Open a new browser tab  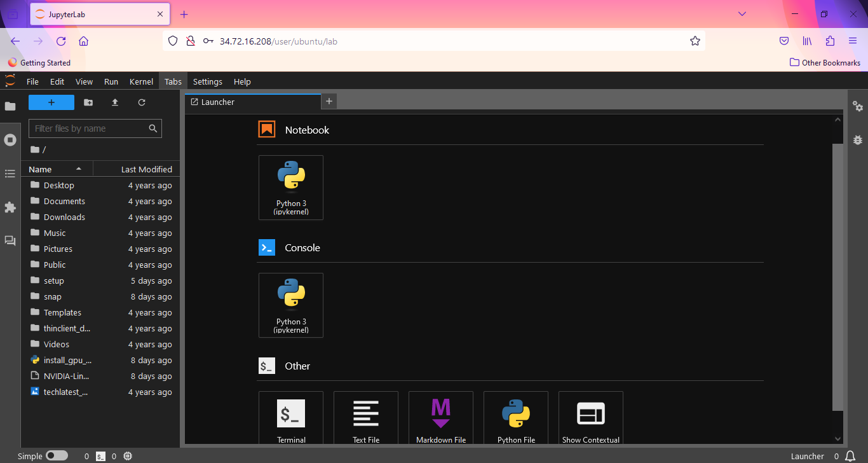point(184,14)
